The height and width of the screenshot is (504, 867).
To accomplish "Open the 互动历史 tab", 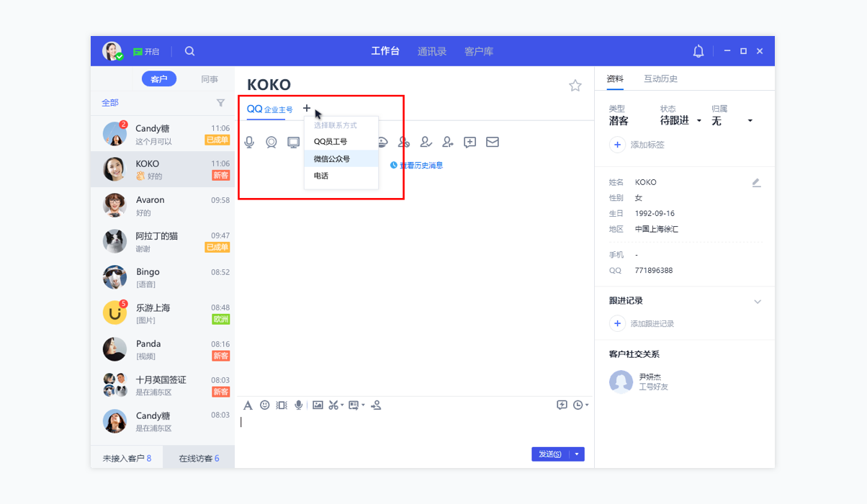I will coord(661,78).
